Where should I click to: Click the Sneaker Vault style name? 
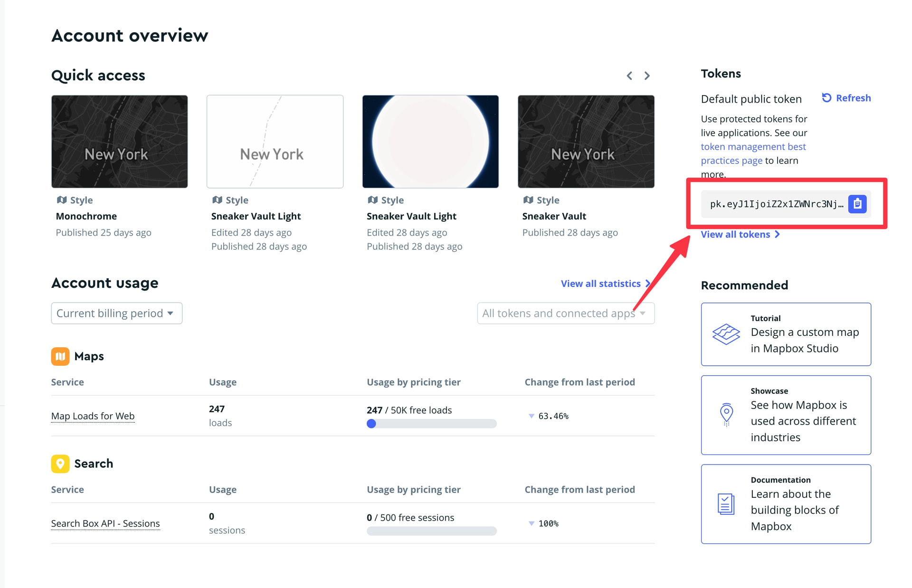(554, 216)
